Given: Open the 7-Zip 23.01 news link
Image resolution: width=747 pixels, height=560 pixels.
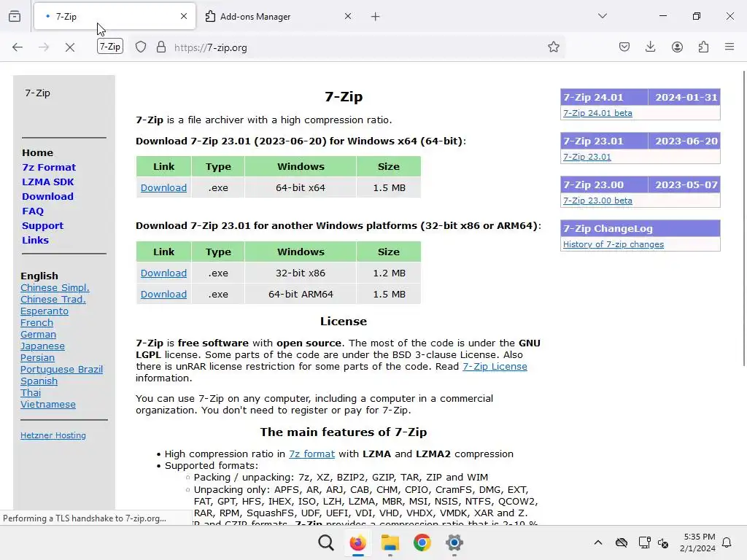Looking at the screenshot, I should click(x=587, y=157).
